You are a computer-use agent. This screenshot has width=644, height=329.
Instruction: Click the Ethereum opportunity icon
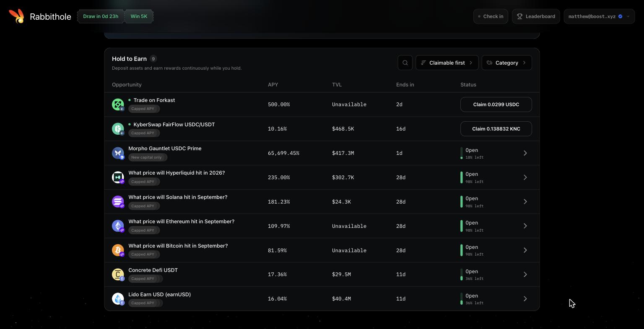[x=118, y=226]
